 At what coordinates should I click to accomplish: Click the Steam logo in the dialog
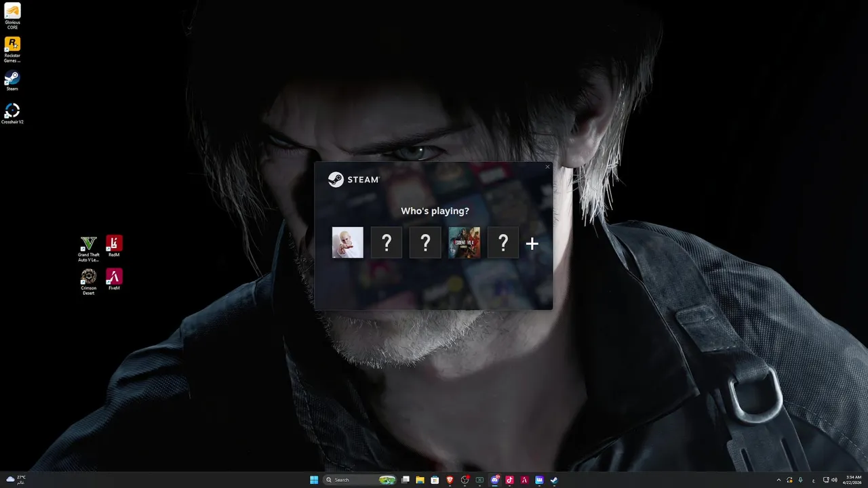(353, 179)
